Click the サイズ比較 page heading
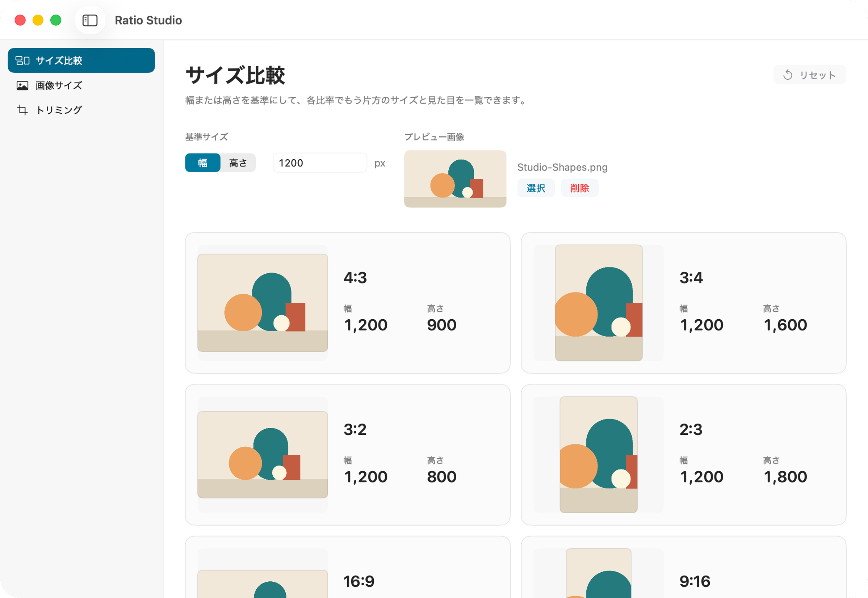Viewport: 868px width, 598px height. (x=235, y=75)
